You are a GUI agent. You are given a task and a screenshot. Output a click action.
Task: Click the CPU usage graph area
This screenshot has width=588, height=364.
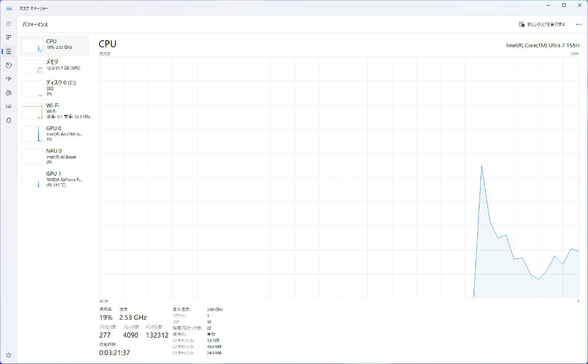pos(339,177)
